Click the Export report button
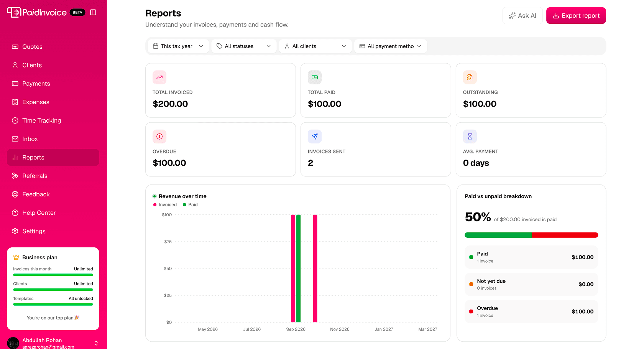Viewport: 644px width, 349px height. (576, 15)
